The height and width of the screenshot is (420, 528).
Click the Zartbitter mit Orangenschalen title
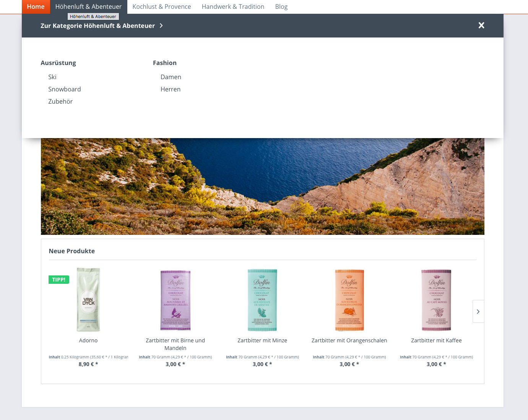coord(349,340)
